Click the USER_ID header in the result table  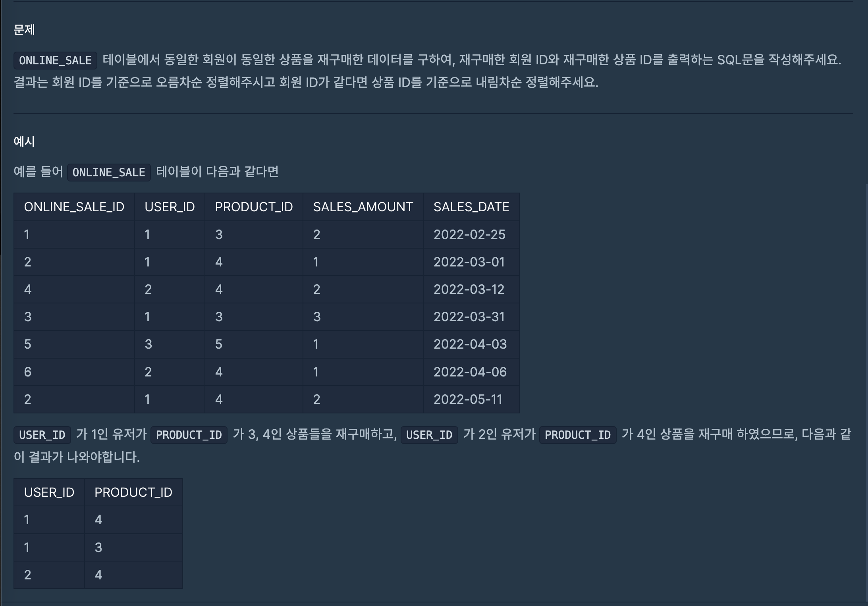pyautogui.click(x=49, y=492)
